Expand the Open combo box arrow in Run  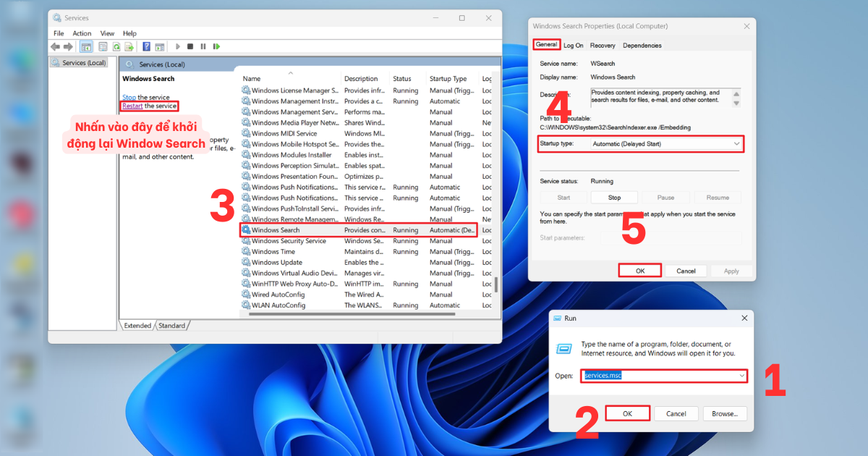coord(741,376)
